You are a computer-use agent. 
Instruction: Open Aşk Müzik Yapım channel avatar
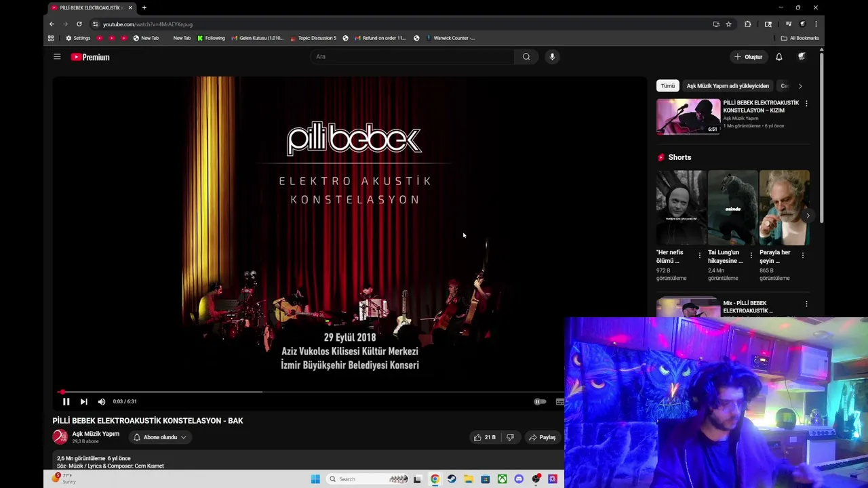(60, 437)
